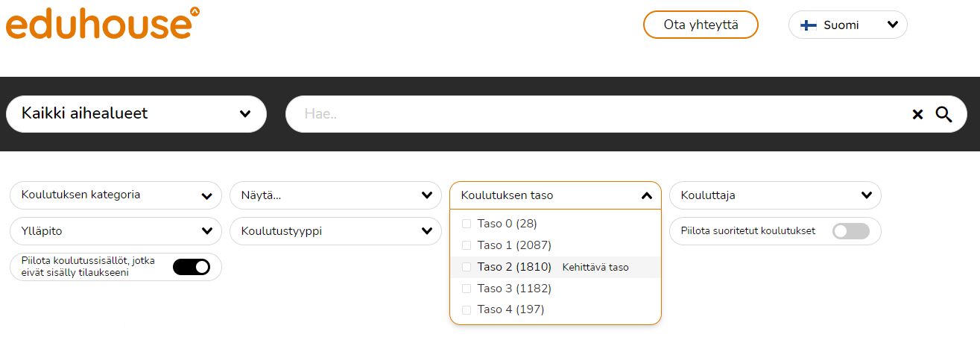Toggle Piilota suoritetut koulutukset switch

851,231
